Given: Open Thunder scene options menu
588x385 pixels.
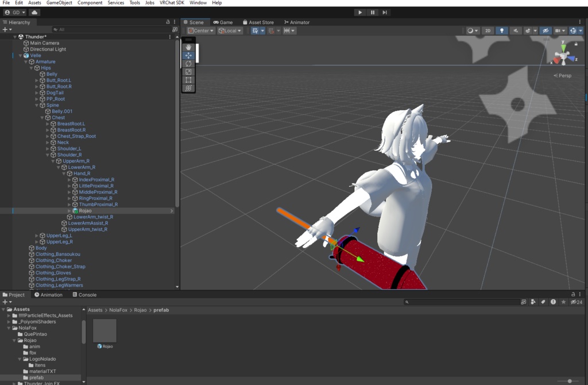Looking at the screenshot, I should [170, 37].
